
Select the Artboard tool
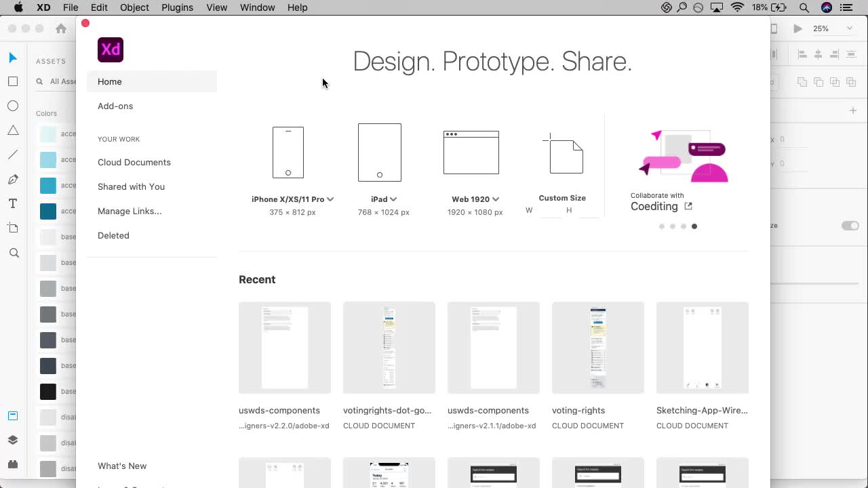pyautogui.click(x=13, y=228)
